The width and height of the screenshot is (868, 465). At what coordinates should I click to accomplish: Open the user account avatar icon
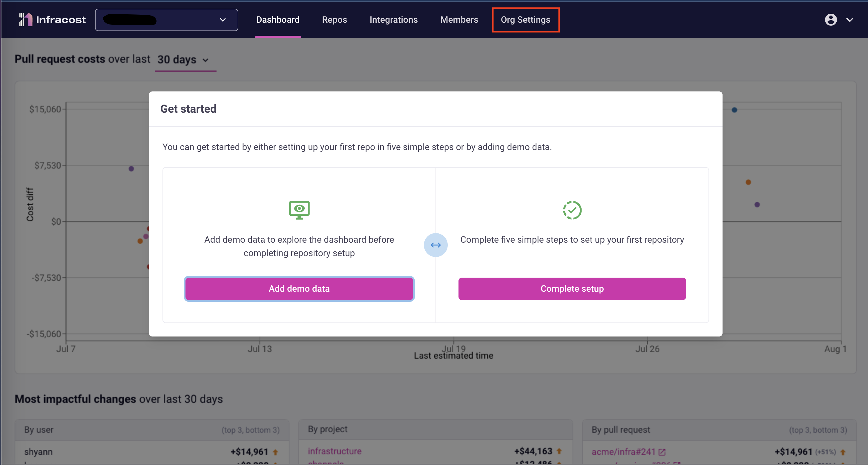coord(831,20)
